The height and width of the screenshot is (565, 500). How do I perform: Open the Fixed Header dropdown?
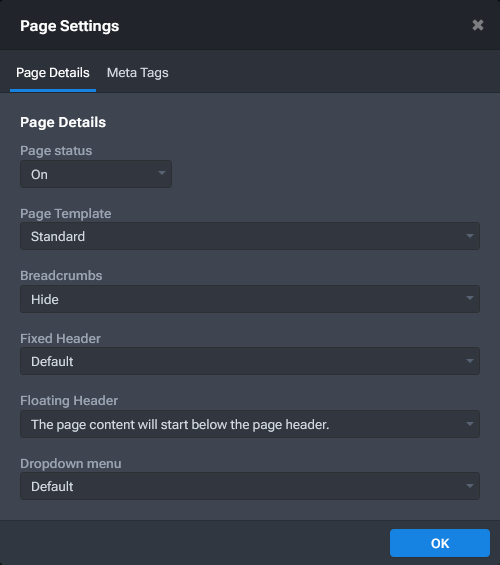(250, 361)
